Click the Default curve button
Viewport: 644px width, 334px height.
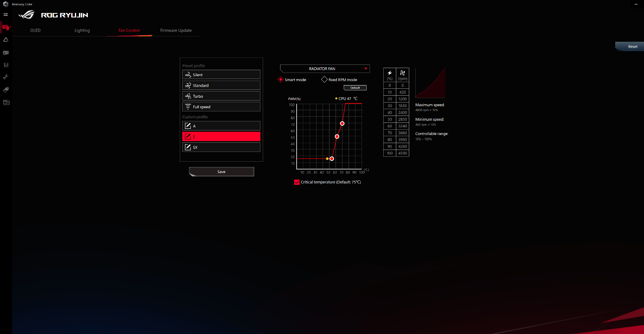[355, 88]
